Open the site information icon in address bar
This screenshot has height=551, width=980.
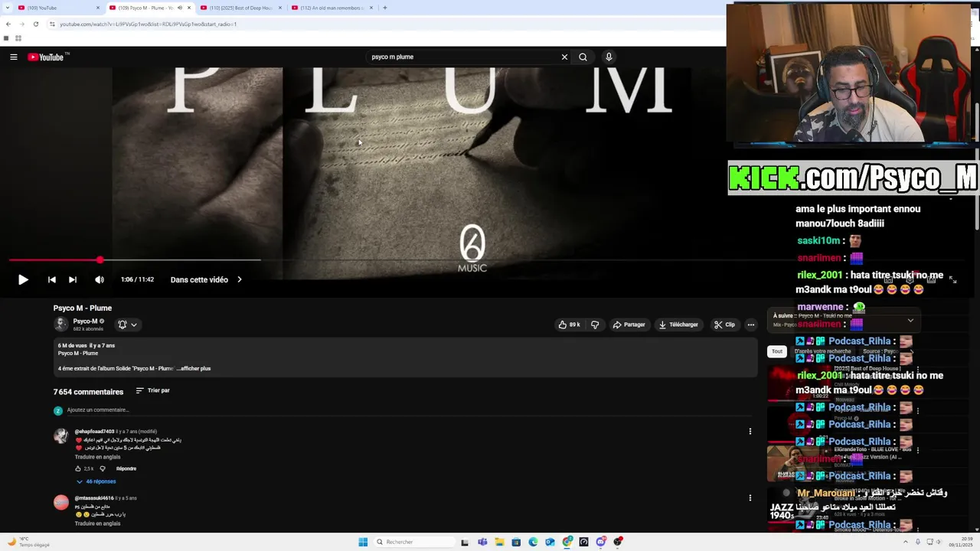[52, 24]
